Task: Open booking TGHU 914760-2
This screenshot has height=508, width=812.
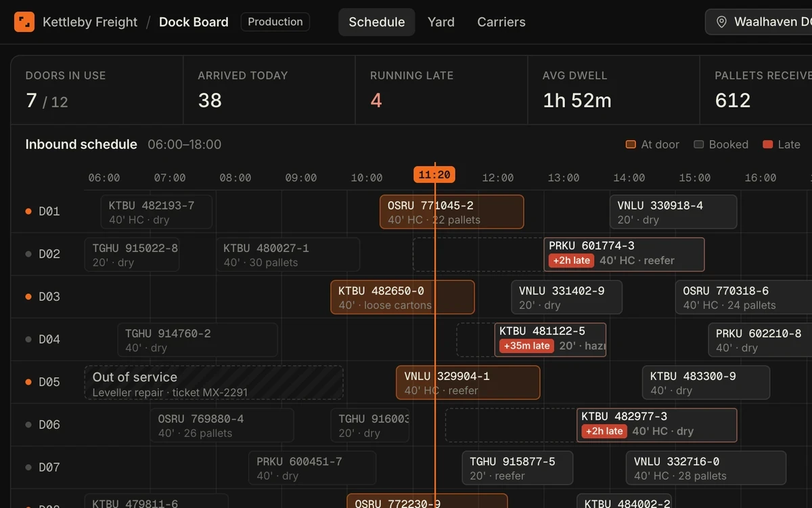Action: point(198,340)
